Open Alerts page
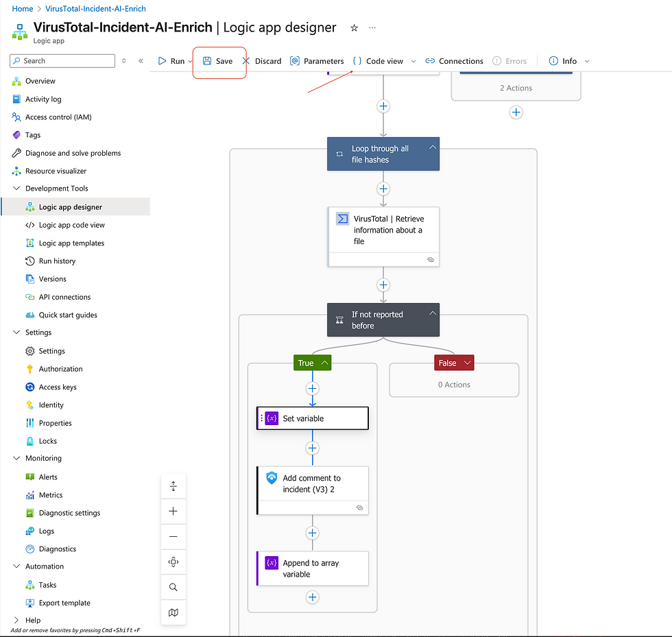This screenshot has width=672, height=637. coord(48,477)
